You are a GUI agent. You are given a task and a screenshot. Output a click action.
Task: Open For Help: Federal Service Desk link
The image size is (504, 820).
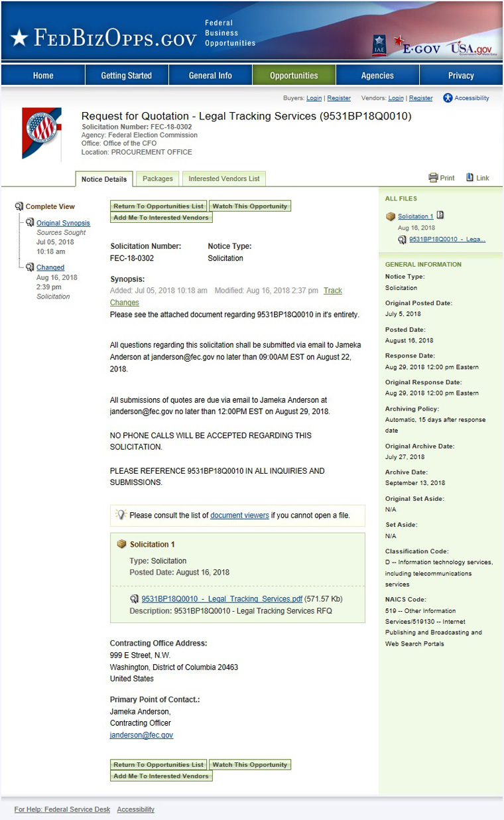(62, 809)
